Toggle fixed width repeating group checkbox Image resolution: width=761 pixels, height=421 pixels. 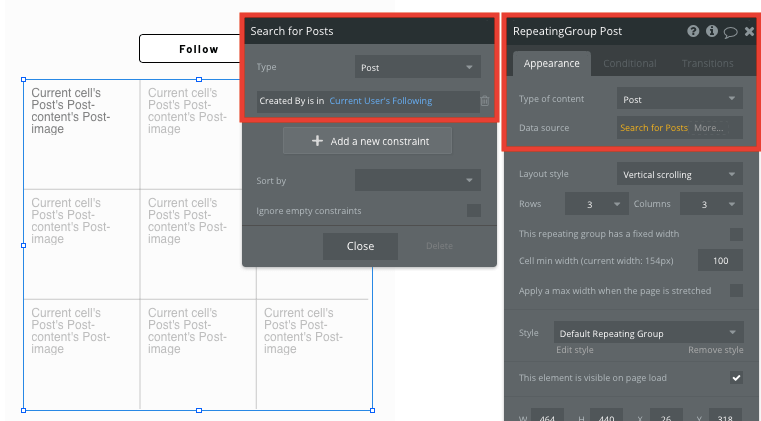(736, 234)
